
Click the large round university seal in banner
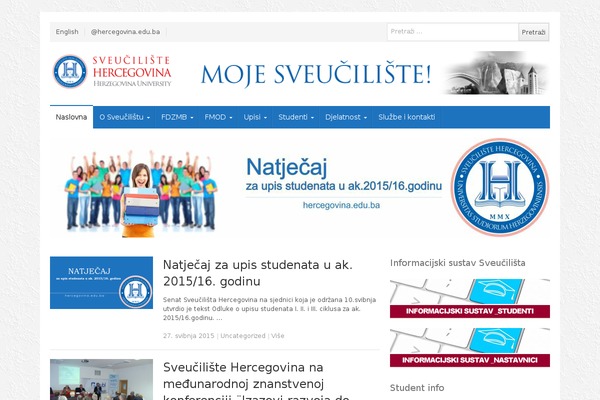click(x=499, y=187)
